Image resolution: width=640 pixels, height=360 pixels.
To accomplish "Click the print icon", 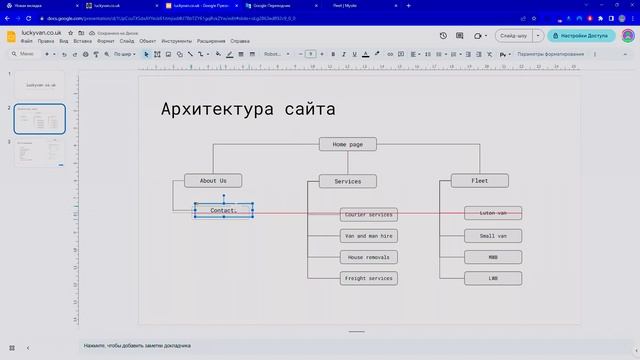I will coord(85,54).
